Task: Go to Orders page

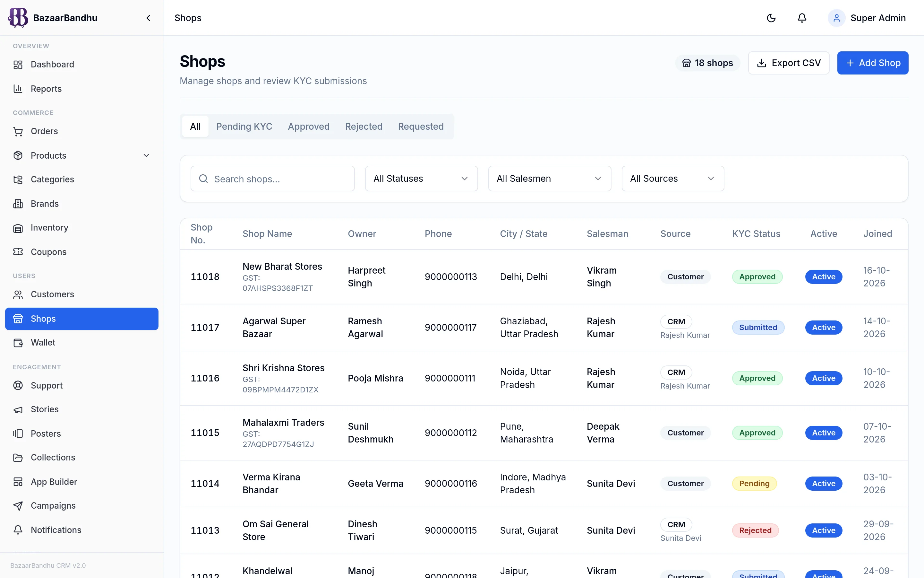Action: tap(82, 131)
